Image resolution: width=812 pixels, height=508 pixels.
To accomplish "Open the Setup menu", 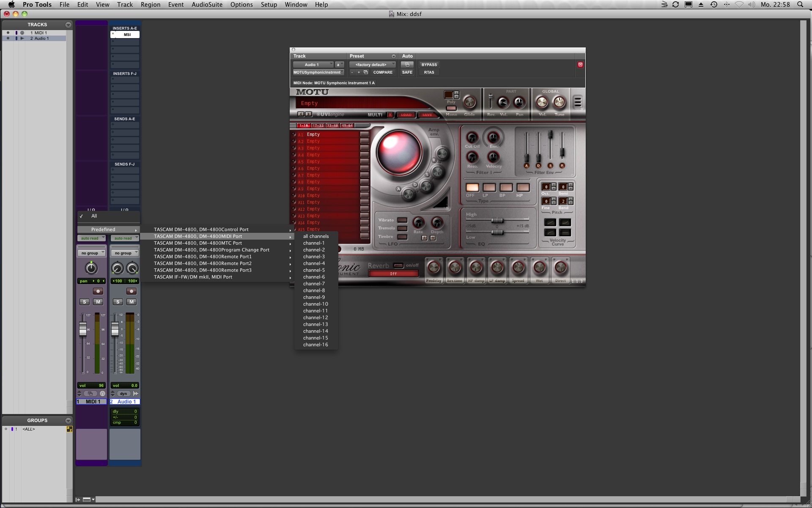I will coord(269,4).
